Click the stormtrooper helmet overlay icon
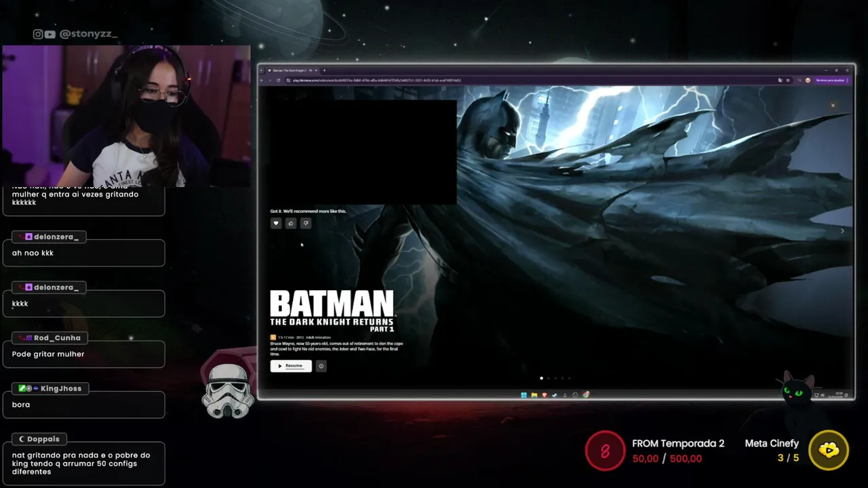Screen dimensions: 868x488 pos(228,390)
